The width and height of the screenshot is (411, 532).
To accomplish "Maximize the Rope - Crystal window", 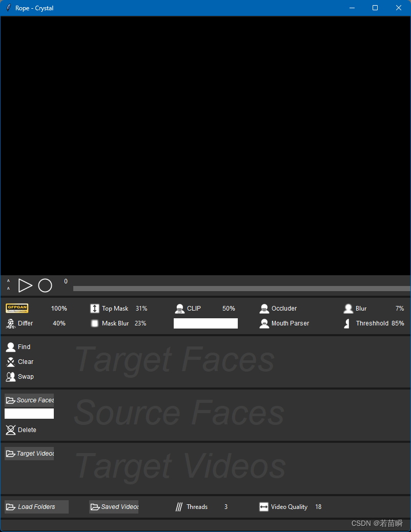I will pyautogui.click(x=375, y=8).
